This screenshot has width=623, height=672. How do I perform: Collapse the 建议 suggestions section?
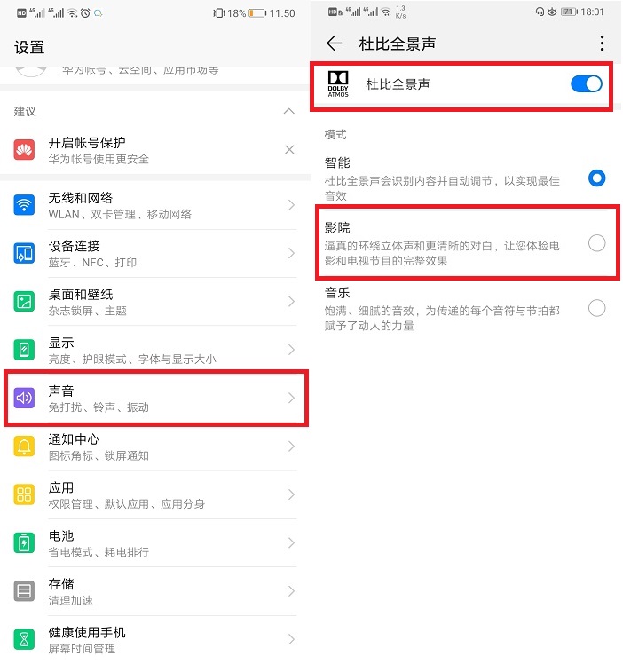click(289, 111)
